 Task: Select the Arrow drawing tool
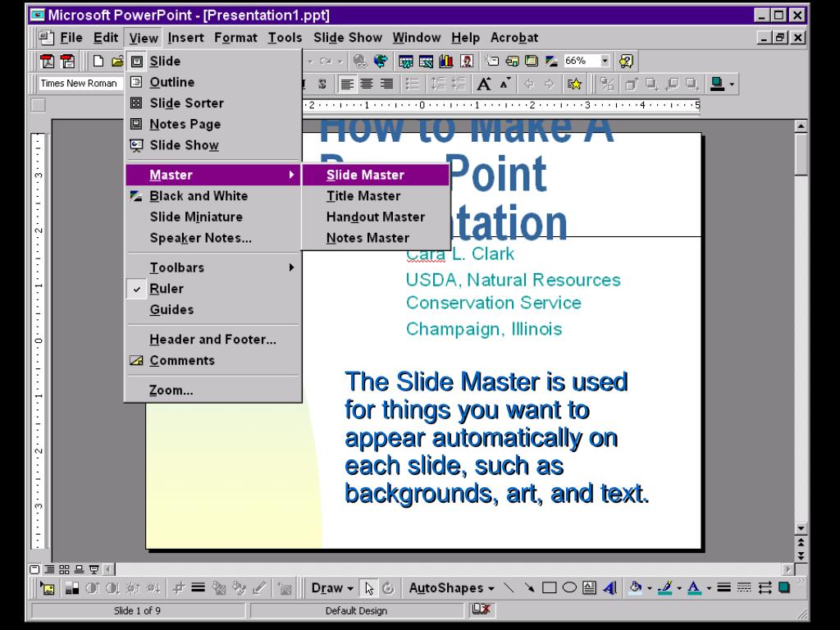coord(529,588)
